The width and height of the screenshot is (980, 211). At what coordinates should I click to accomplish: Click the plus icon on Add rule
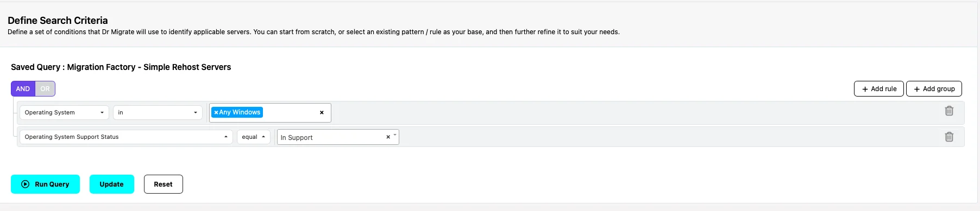(865, 89)
